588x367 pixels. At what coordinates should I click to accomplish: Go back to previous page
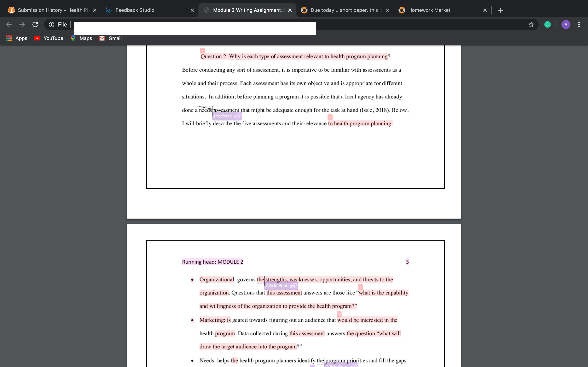click(9, 24)
